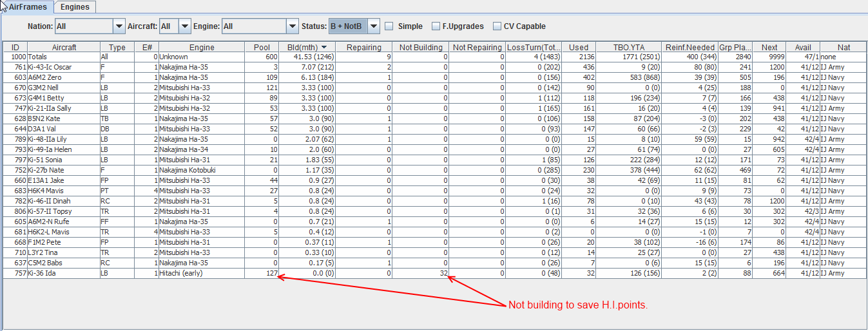Sort by the Engine column header
The height and width of the screenshot is (331, 868).
point(202,47)
